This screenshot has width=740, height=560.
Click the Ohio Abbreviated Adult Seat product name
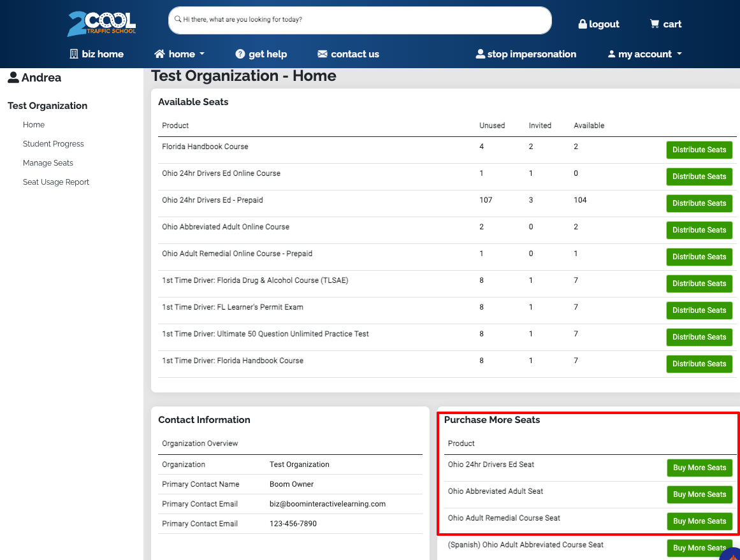tap(495, 491)
